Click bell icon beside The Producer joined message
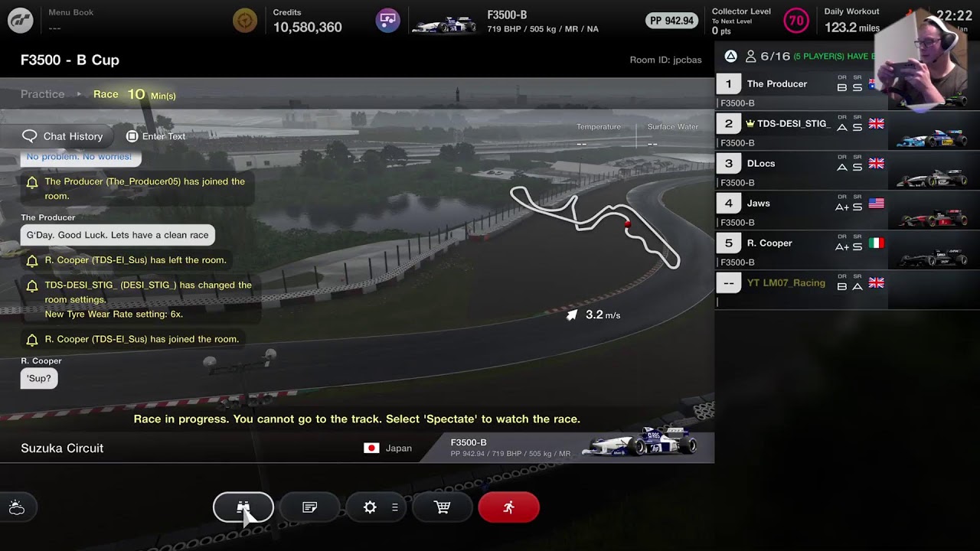 click(32, 183)
